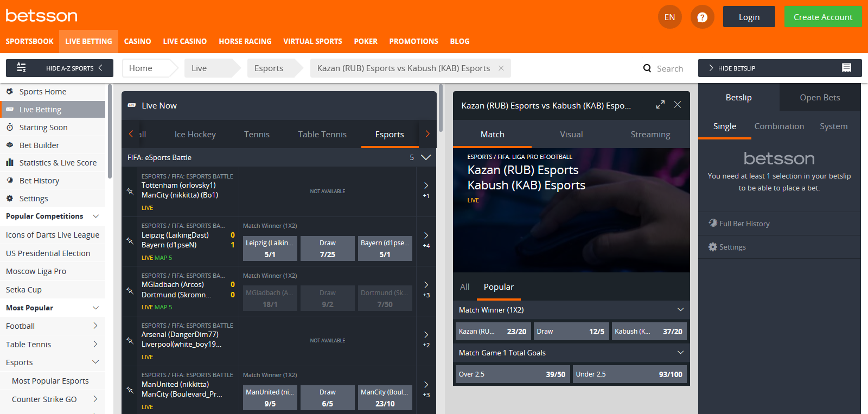Click the Sports Home sidebar icon
The height and width of the screenshot is (414, 868).
click(x=10, y=91)
